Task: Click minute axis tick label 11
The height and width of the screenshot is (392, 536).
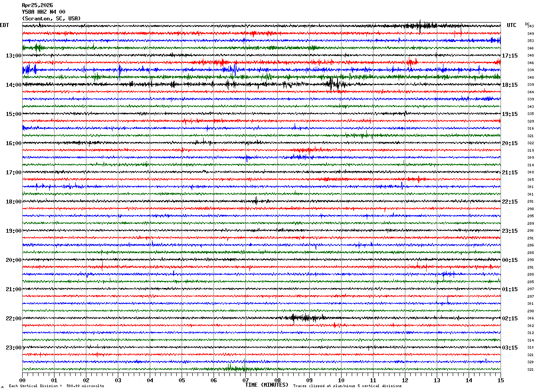Action: 373,380
